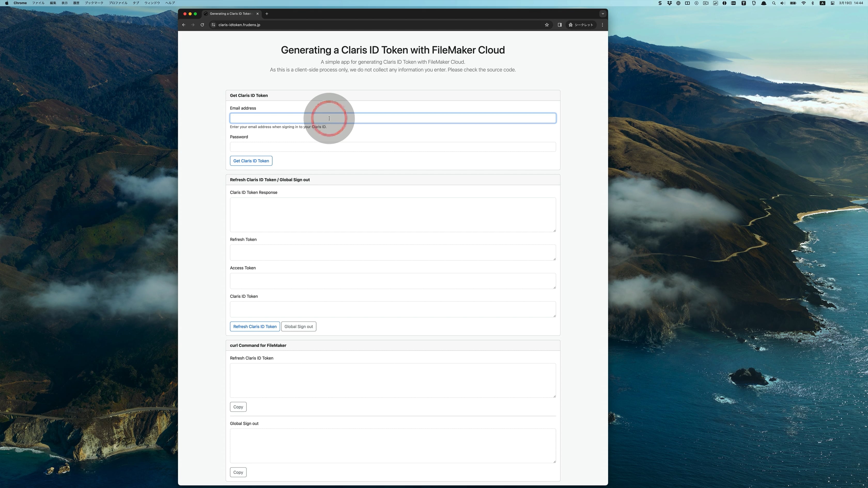Viewport: 868px width, 488px height.
Task: Focus the Password input field
Action: (x=393, y=147)
